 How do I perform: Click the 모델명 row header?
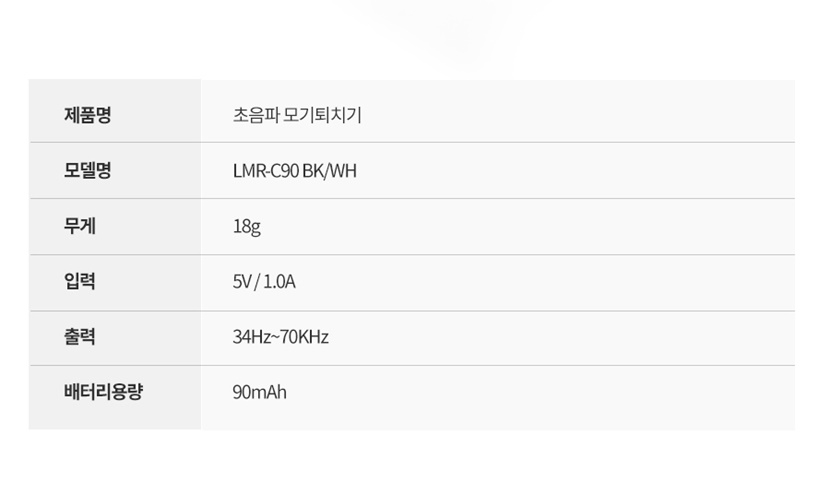(x=115, y=171)
